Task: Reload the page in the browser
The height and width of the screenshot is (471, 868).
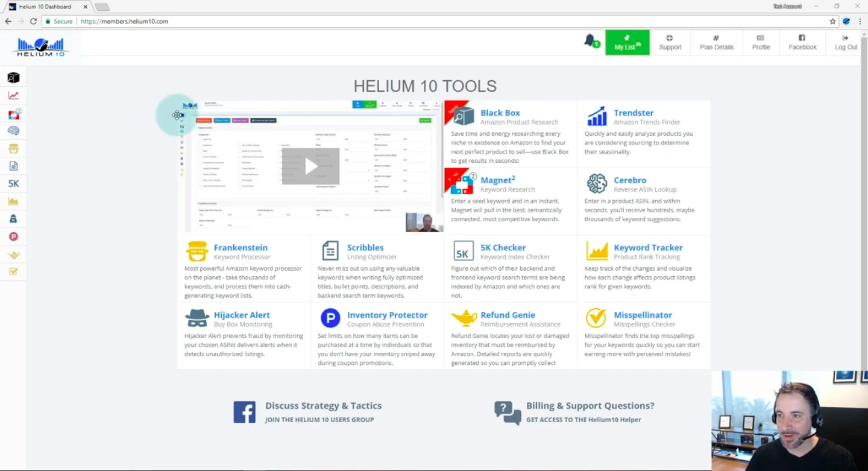Action: [33, 21]
